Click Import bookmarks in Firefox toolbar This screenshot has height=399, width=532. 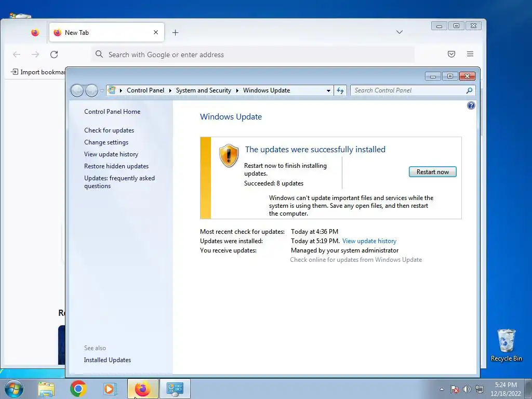point(38,72)
